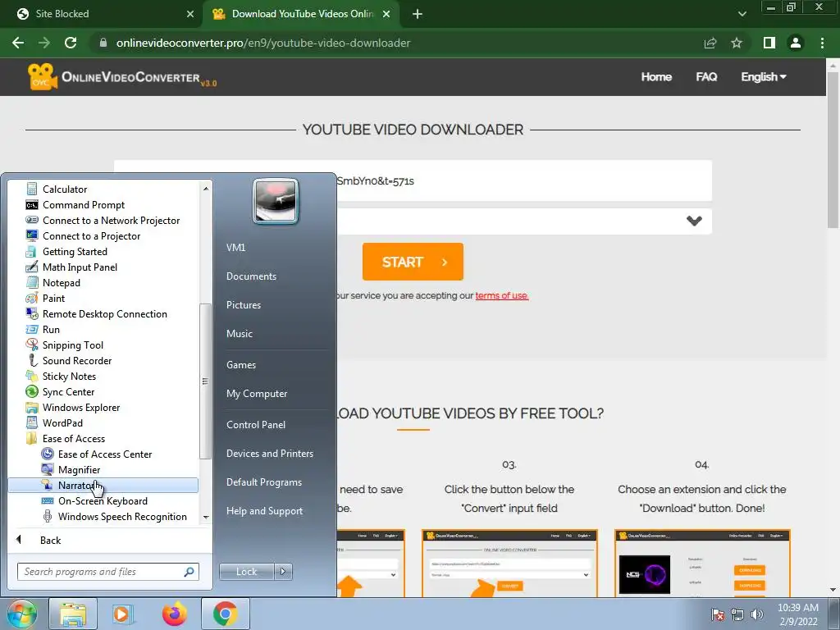Click the Search programs and files box

pyautogui.click(x=107, y=572)
